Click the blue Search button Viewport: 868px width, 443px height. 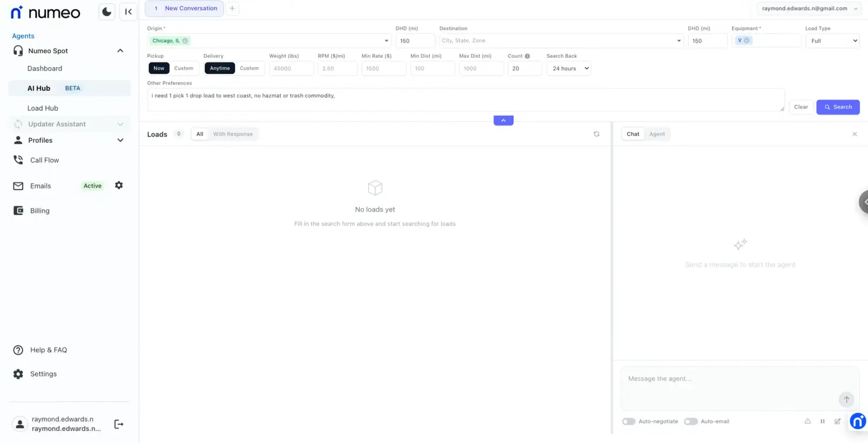click(837, 107)
